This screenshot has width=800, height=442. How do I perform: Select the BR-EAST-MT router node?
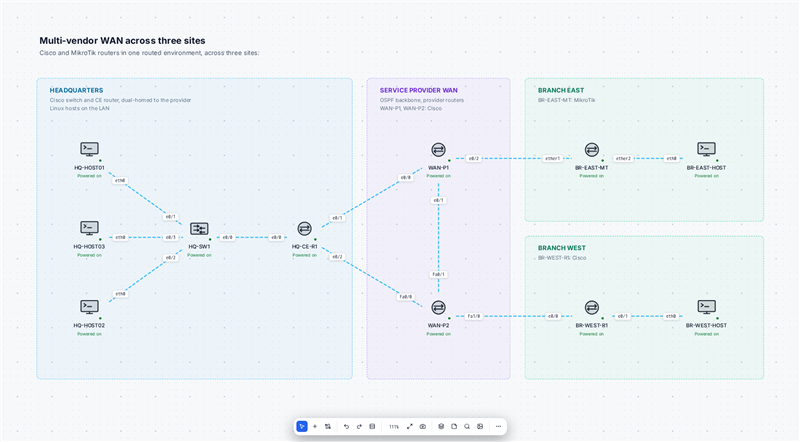coord(592,150)
